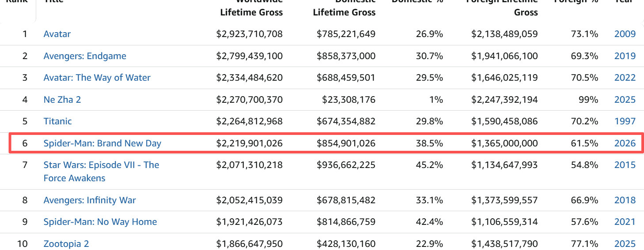The image size is (644, 250).
Task: Open the Titanic title link
Action: 57,121
